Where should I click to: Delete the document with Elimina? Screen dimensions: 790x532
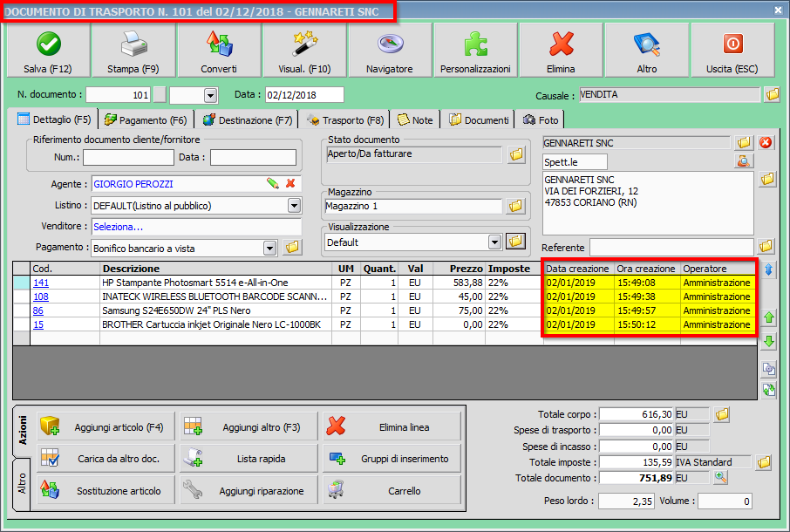click(561, 51)
